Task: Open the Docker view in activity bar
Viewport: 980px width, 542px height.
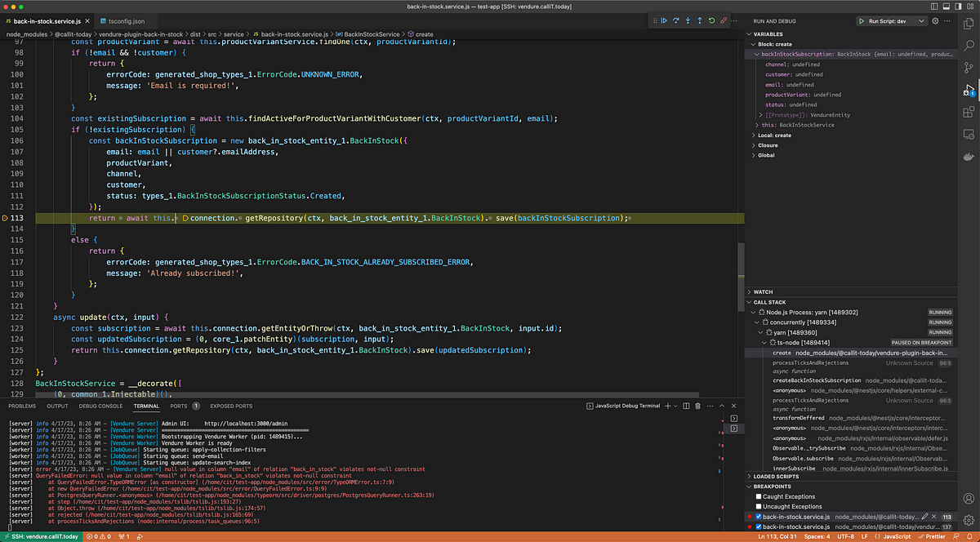Action: 969,158
